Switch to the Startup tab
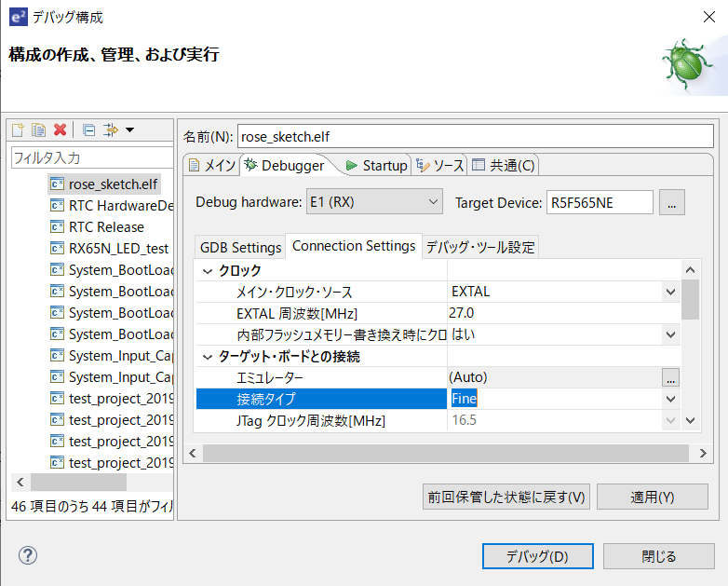Screen dimensions: 728x586 (x=376, y=166)
